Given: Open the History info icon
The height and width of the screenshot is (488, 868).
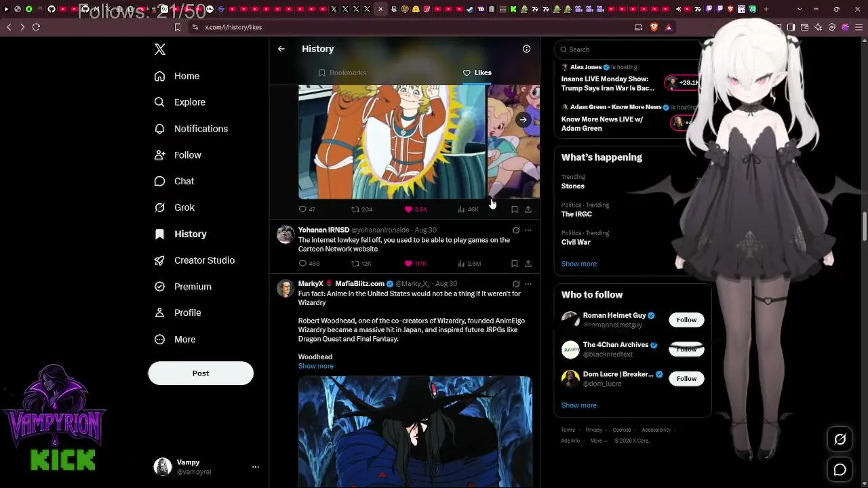Looking at the screenshot, I should tap(526, 49).
